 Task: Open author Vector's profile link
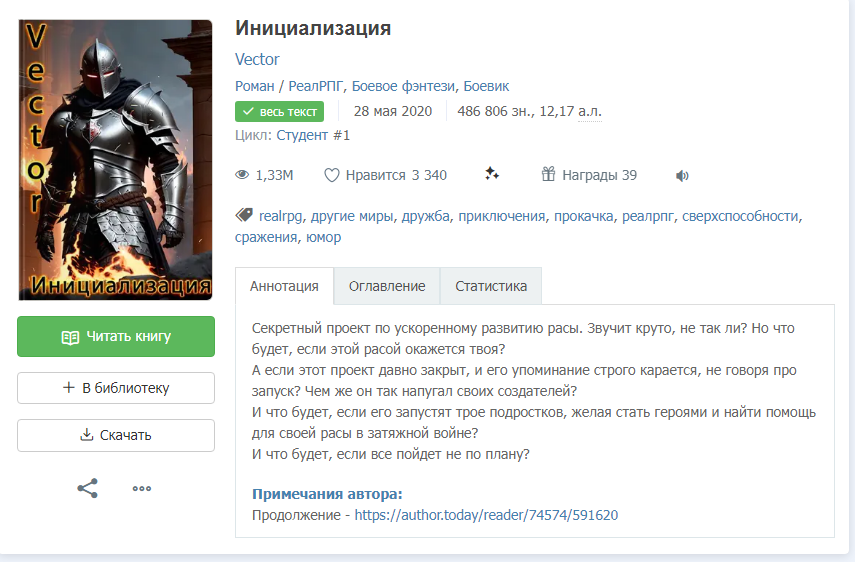(257, 59)
